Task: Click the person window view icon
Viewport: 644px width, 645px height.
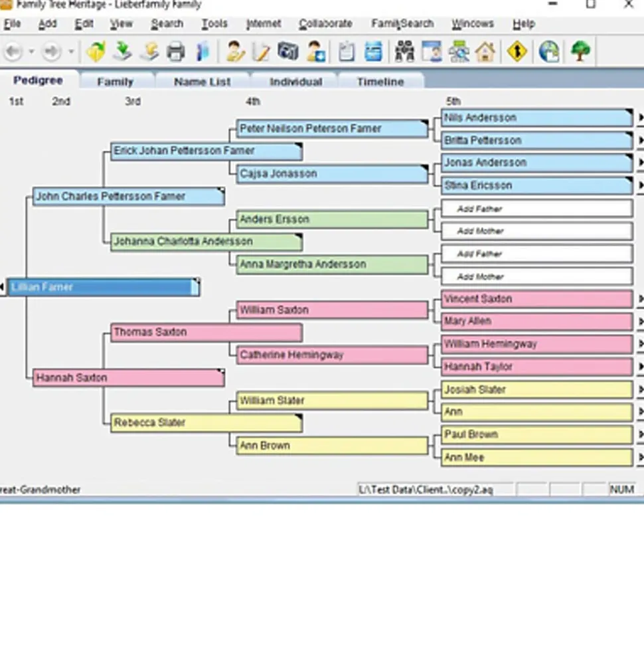Action: click(432, 52)
